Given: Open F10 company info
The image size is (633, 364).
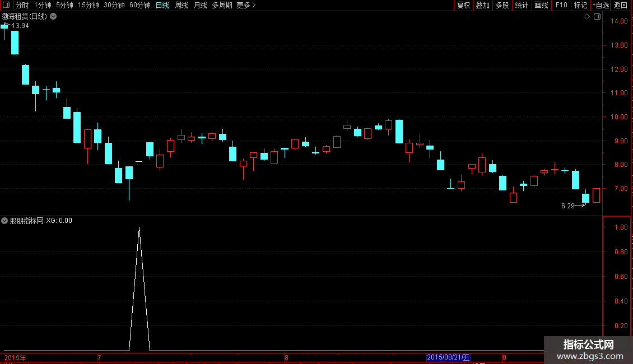Looking at the screenshot, I should point(561,5).
